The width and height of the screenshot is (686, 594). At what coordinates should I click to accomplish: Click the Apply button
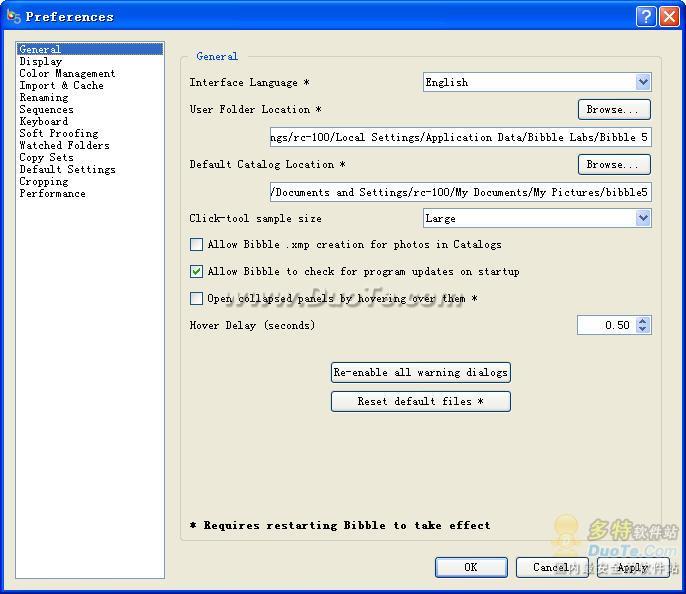(x=633, y=567)
